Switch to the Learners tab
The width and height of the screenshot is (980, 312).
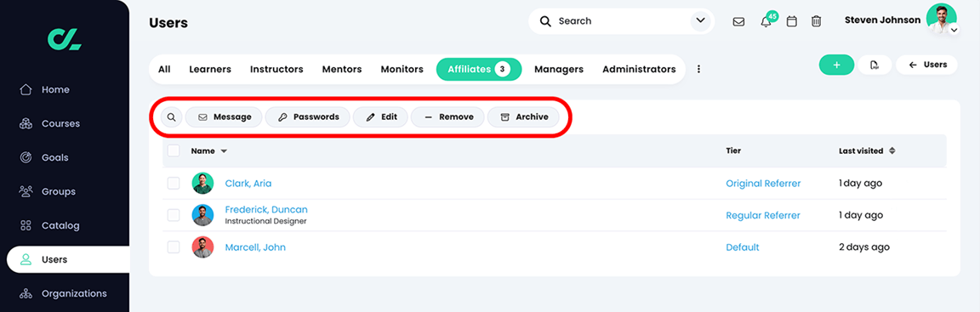click(210, 69)
